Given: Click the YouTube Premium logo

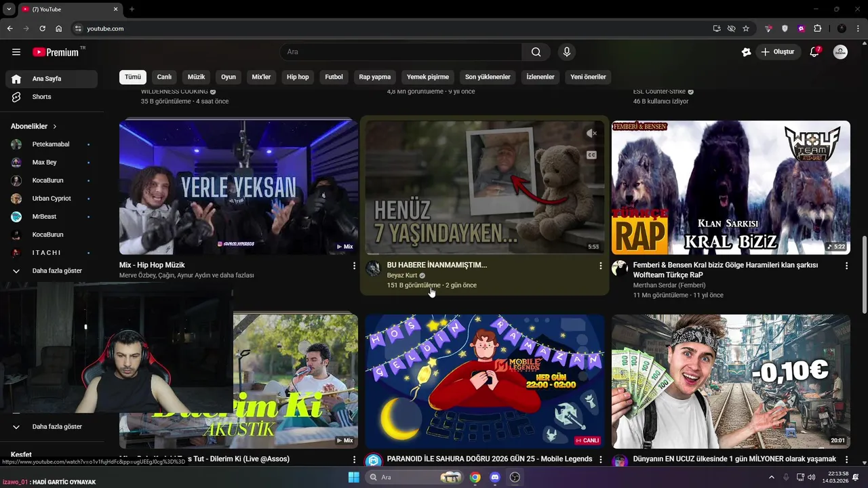Looking at the screenshot, I should [56, 52].
